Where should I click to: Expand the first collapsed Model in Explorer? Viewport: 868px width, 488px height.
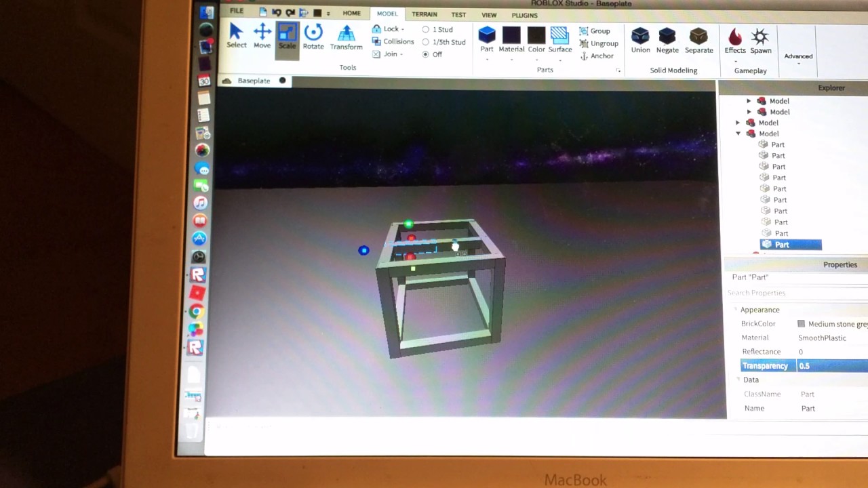tap(749, 101)
